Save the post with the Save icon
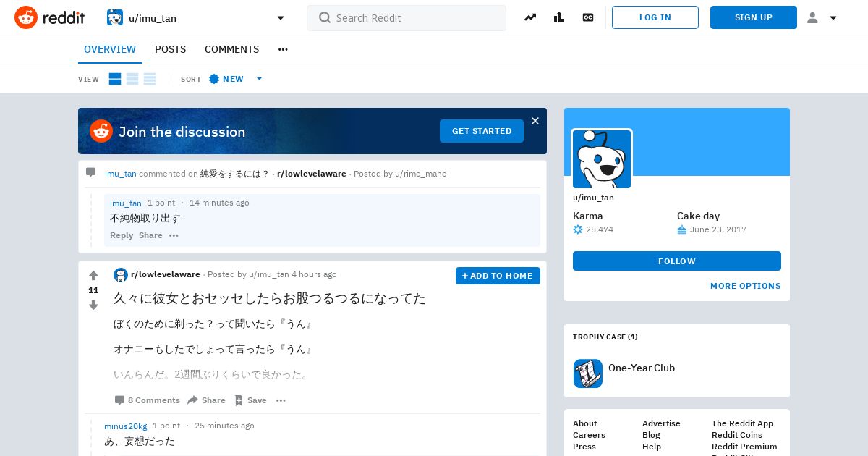The image size is (868, 456). point(239,400)
